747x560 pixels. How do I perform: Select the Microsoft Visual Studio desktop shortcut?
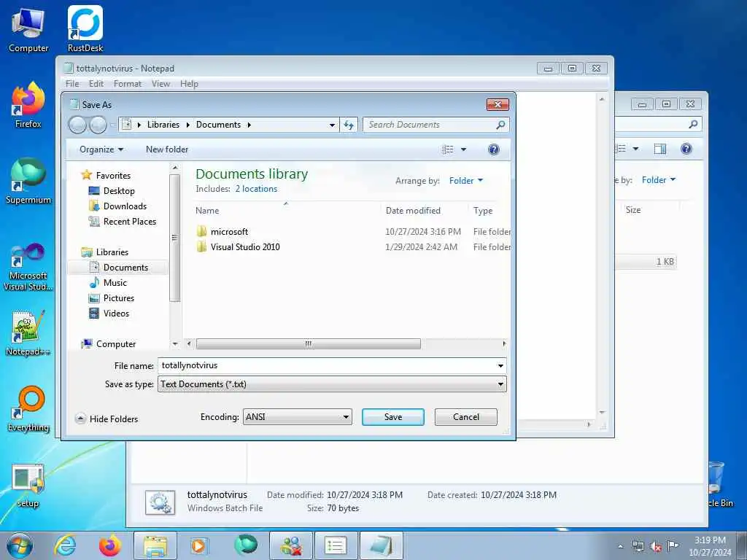tap(28, 267)
